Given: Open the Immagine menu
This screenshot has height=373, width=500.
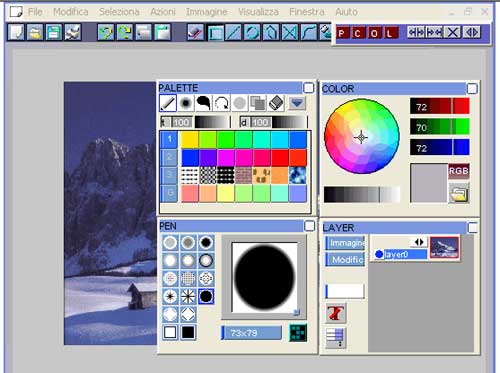Looking at the screenshot, I should click(x=207, y=12).
